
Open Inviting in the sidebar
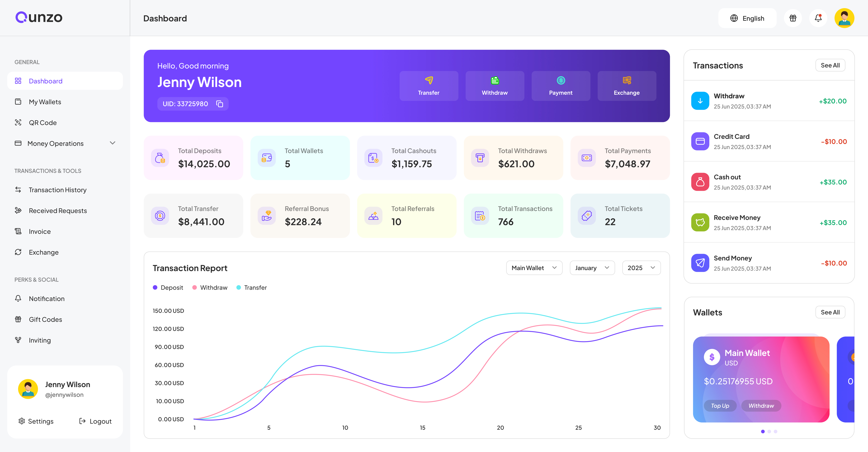(x=65, y=340)
